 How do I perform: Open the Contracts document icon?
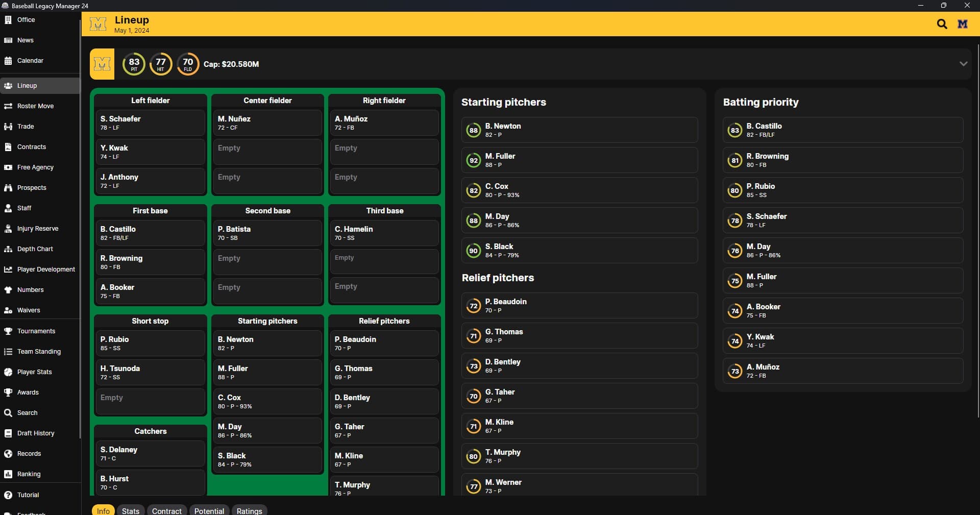[8, 147]
